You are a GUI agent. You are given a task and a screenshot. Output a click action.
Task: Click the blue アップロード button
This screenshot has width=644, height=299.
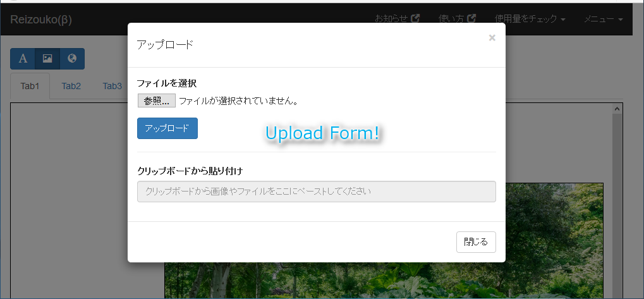click(167, 128)
